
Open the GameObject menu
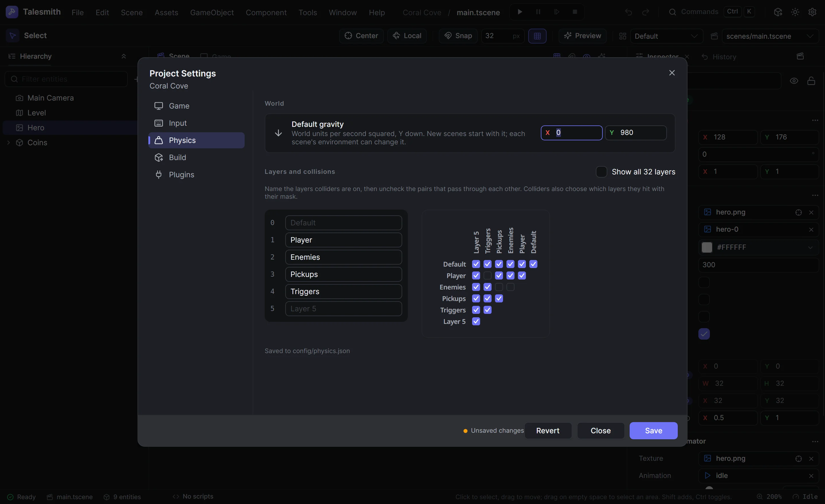pyautogui.click(x=212, y=12)
